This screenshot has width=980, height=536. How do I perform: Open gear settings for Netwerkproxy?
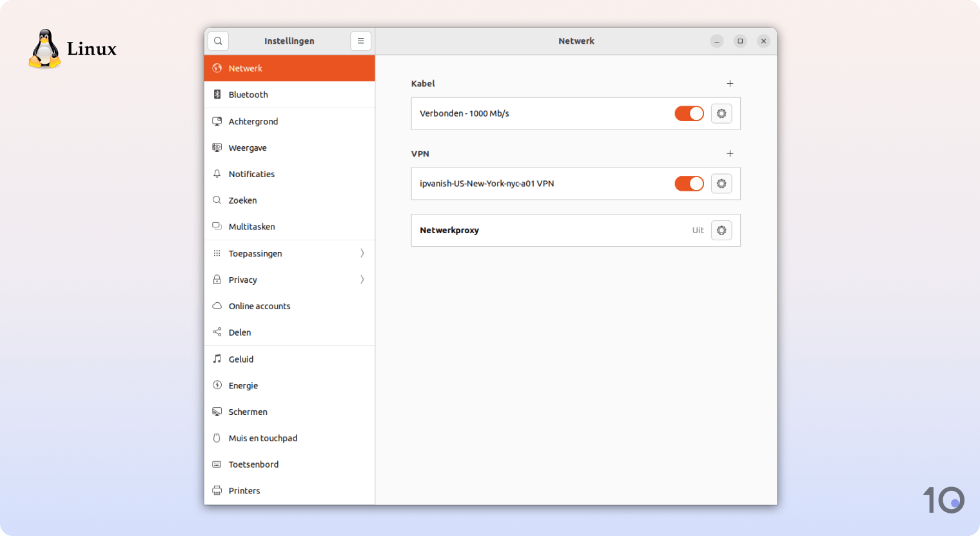tap(721, 230)
